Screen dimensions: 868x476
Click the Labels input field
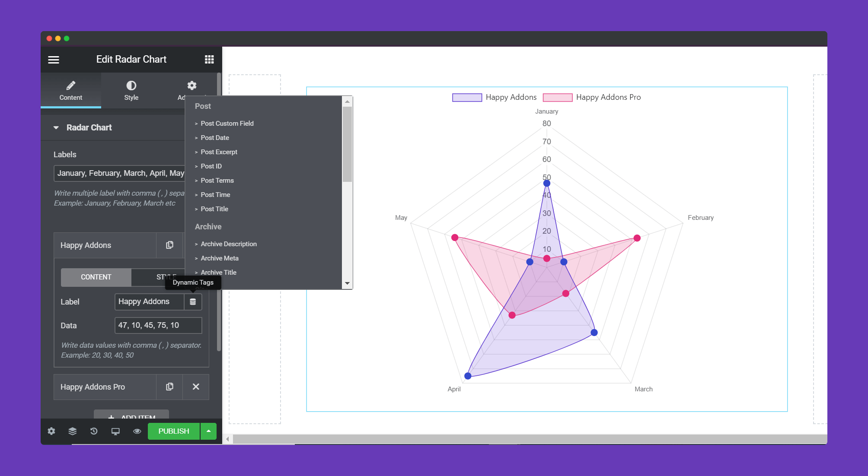119,173
